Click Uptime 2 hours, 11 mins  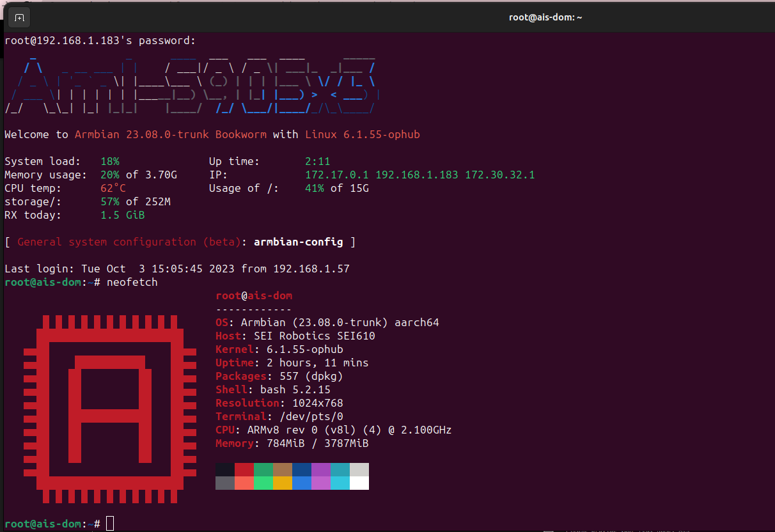pos(292,363)
